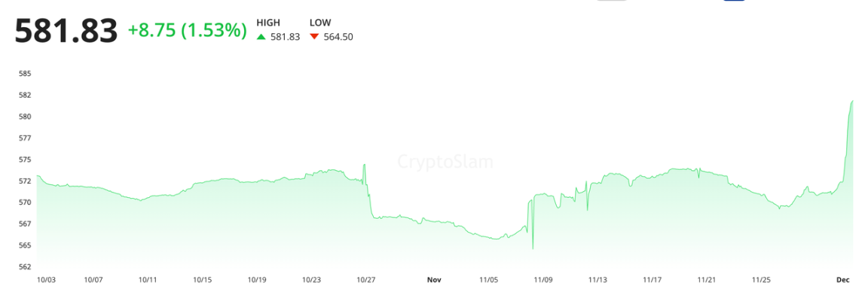
Task: Click the LOW label above 564.50
Action: coord(320,23)
